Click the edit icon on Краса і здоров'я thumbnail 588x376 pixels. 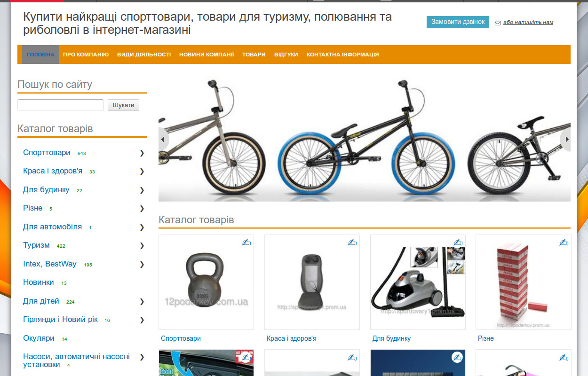point(352,243)
